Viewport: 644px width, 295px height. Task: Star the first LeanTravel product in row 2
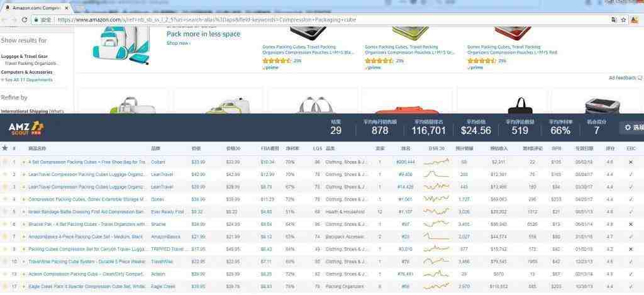pos(5,175)
